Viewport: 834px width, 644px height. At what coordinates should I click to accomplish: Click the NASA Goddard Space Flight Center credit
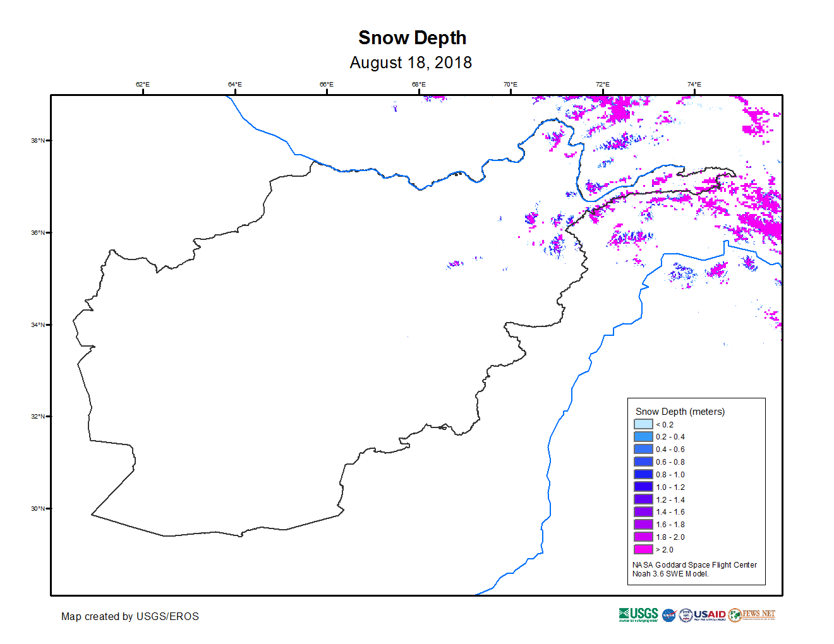tap(694, 565)
